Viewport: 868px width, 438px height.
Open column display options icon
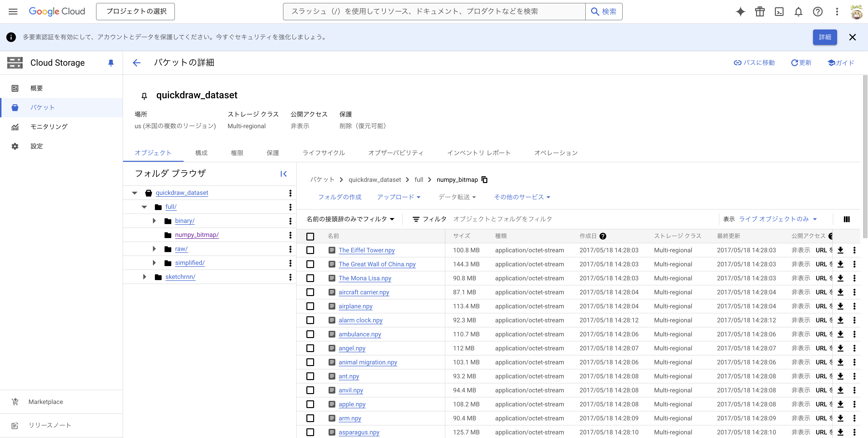tap(847, 219)
